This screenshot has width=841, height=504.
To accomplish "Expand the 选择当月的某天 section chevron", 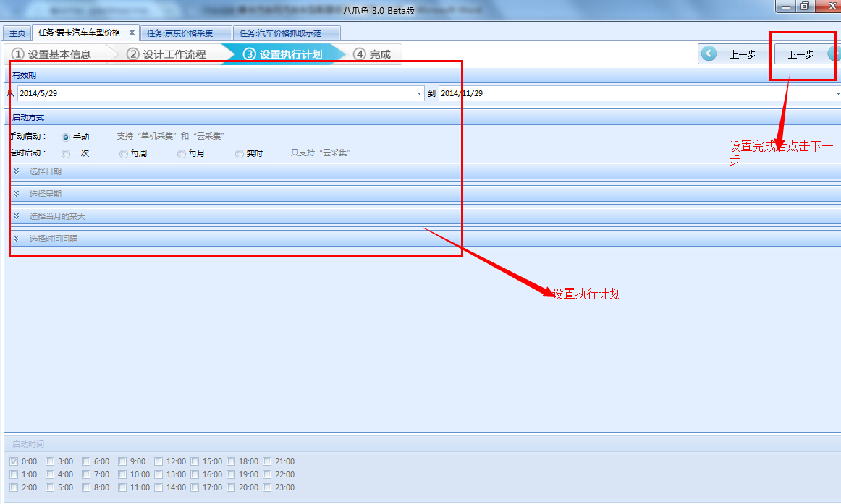I will [x=17, y=216].
